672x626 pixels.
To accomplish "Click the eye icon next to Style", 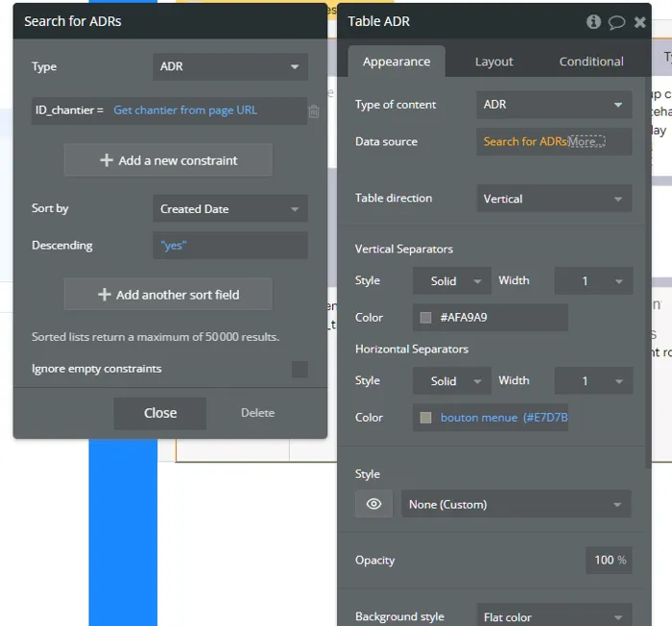I will pos(373,504).
